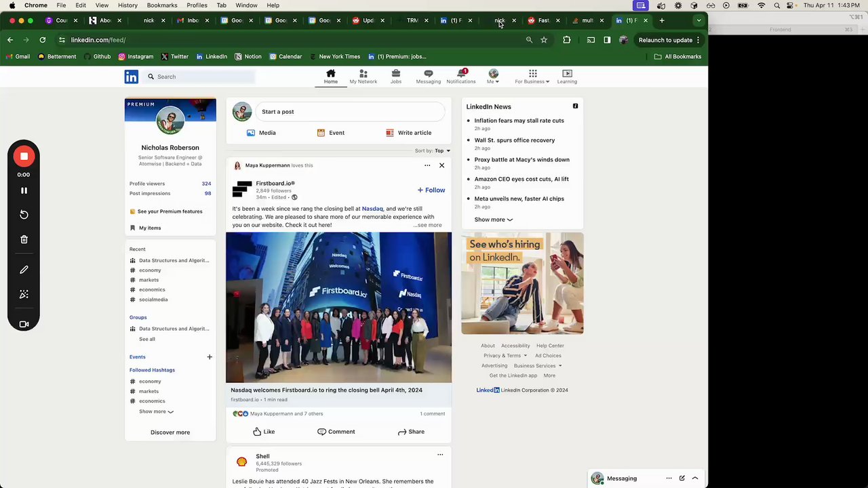Stop the screen recording with the red button

[x=24, y=157]
